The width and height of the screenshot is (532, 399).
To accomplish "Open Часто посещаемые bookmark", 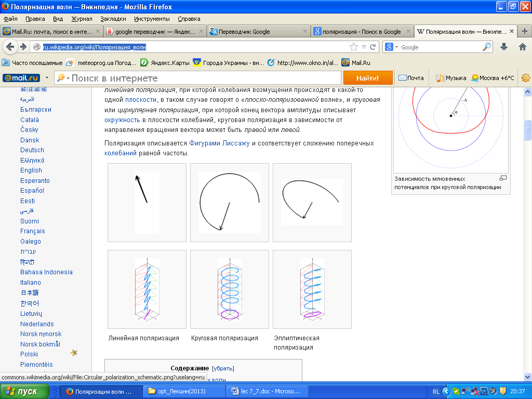I will coord(32,63).
